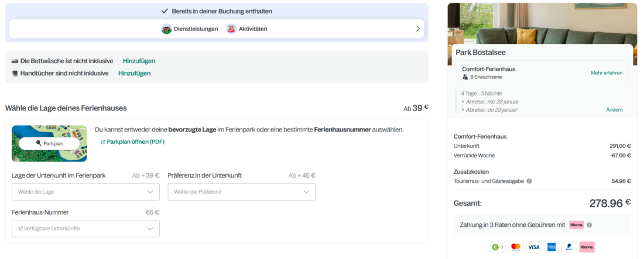The height and width of the screenshot is (259, 644).
Task: Click the Bettwäsche bed icon
Action: [x=15, y=61]
